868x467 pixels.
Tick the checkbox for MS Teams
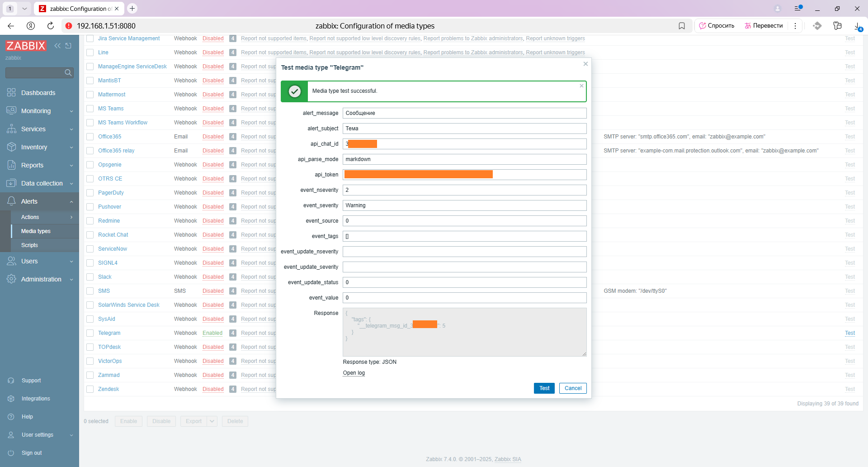(90, 109)
